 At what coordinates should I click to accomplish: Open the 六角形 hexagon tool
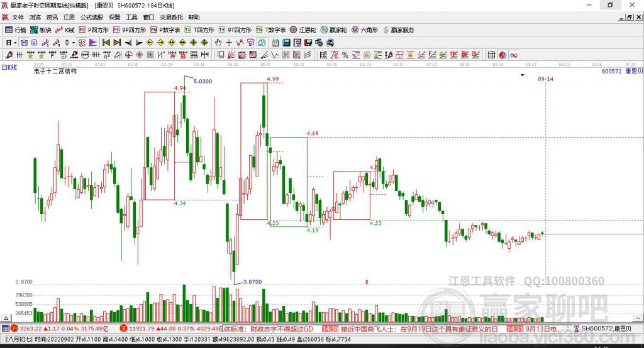(365, 30)
